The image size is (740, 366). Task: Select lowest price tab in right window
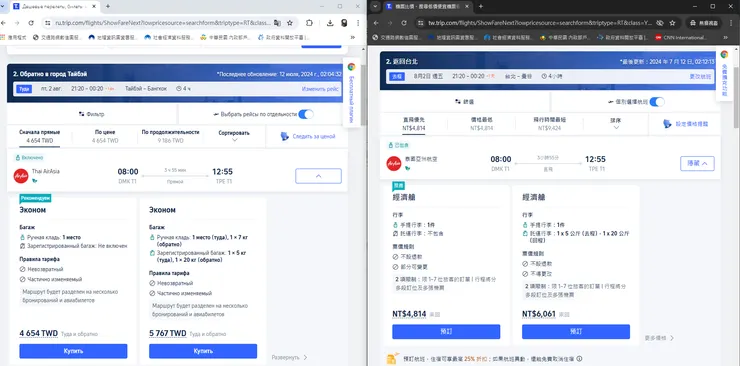(481, 124)
